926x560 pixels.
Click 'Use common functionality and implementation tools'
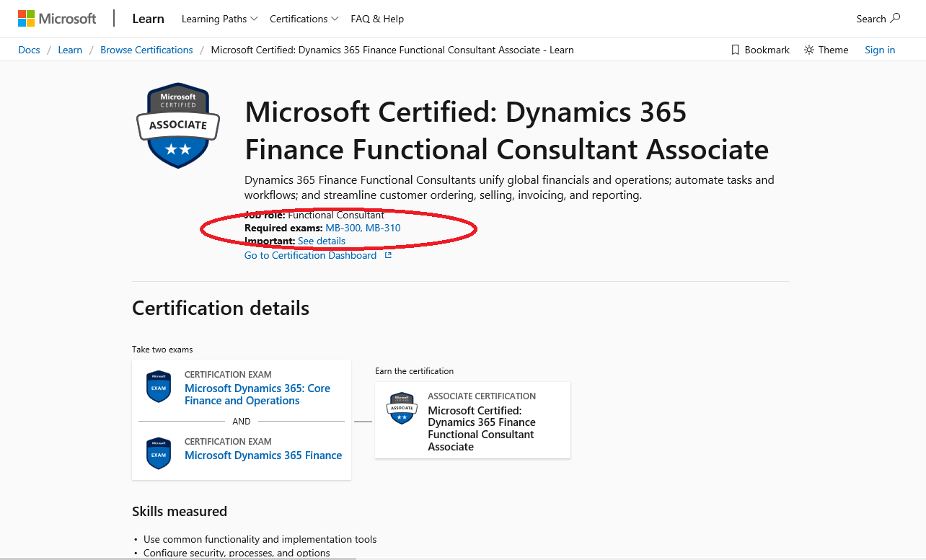tap(260, 539)
